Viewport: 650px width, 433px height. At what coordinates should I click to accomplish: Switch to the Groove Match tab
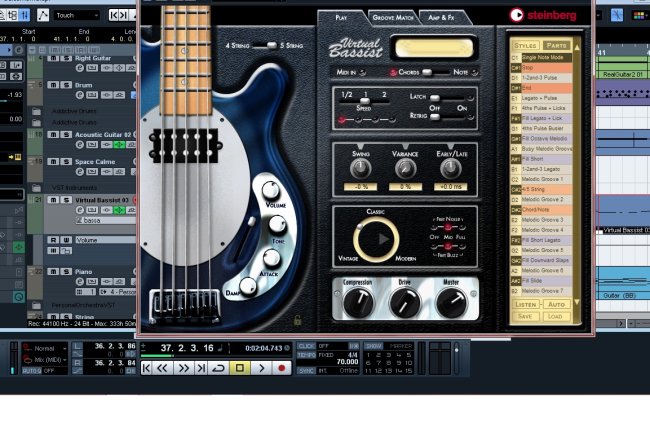pyautogui.click(x=395, y=17)
